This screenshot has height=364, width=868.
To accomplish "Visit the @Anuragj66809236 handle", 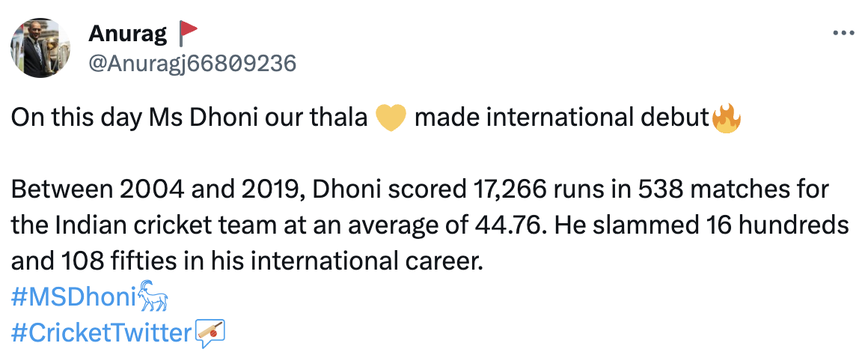I will point(192,63).
